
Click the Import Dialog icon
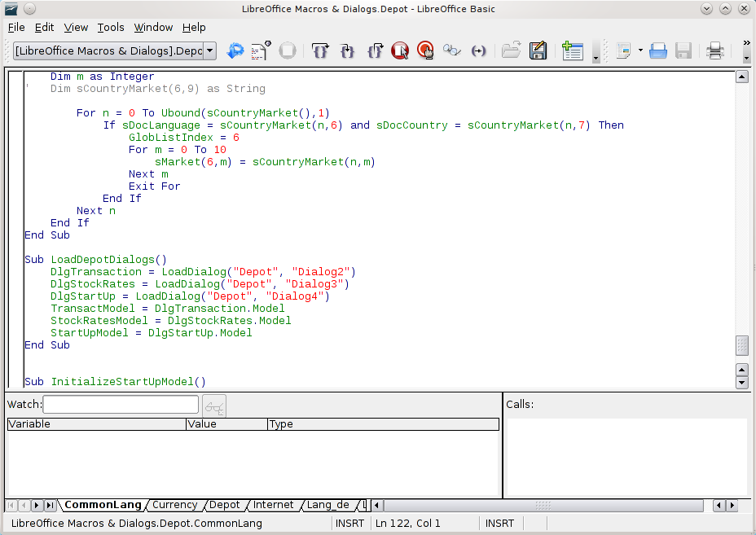click(573, 50)
